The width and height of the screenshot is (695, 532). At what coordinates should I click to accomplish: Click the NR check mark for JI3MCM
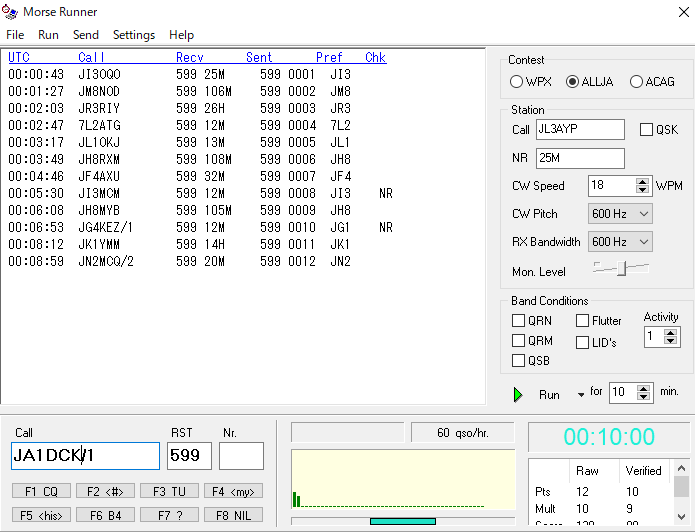386,193
